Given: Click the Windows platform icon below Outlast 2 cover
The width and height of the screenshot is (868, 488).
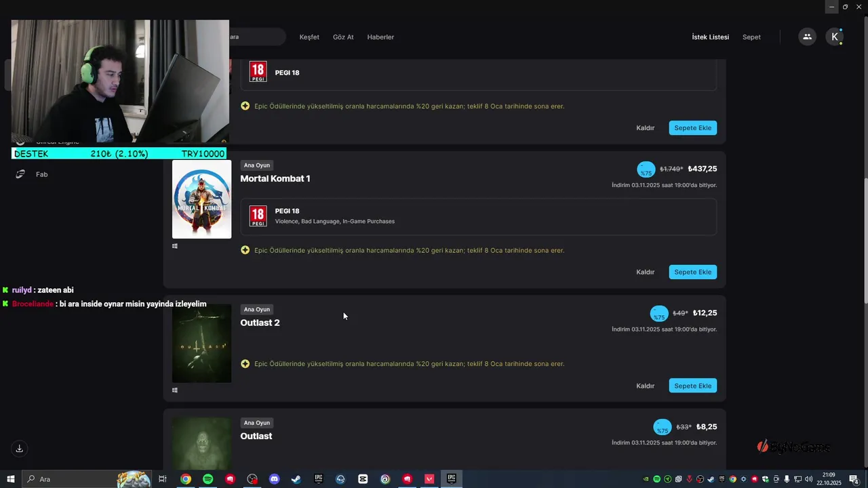Looking at the screenshot, I should (175, 390).
